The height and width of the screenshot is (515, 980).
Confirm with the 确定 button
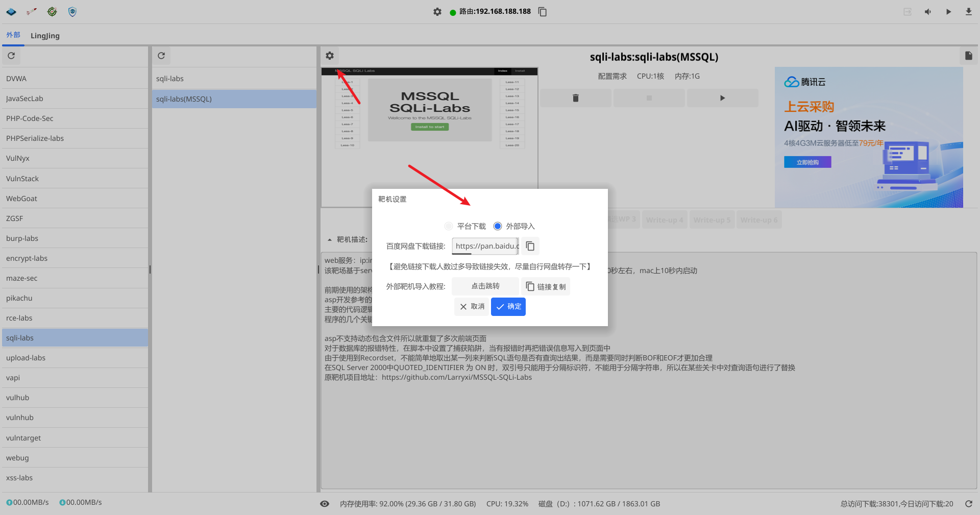tap(508, 306)
